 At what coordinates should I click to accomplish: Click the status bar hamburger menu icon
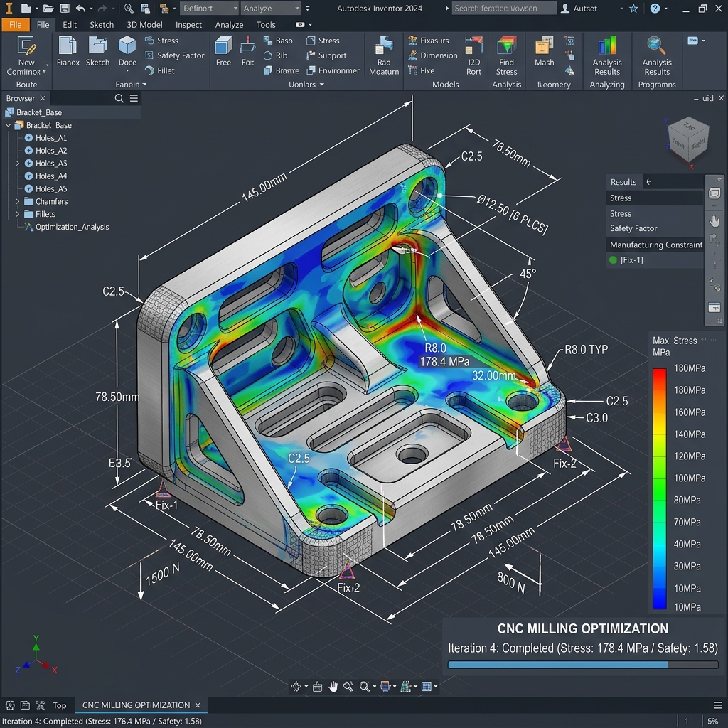coord(717,705)
